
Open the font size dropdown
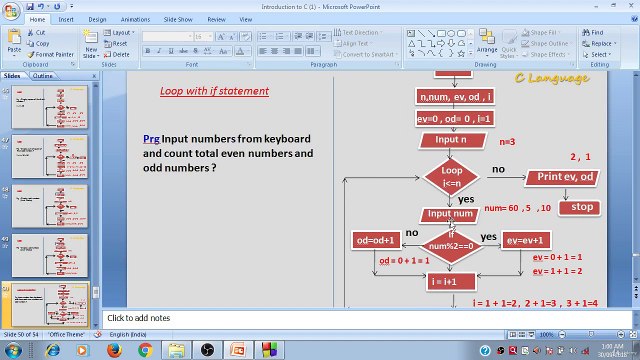point(210,37)
